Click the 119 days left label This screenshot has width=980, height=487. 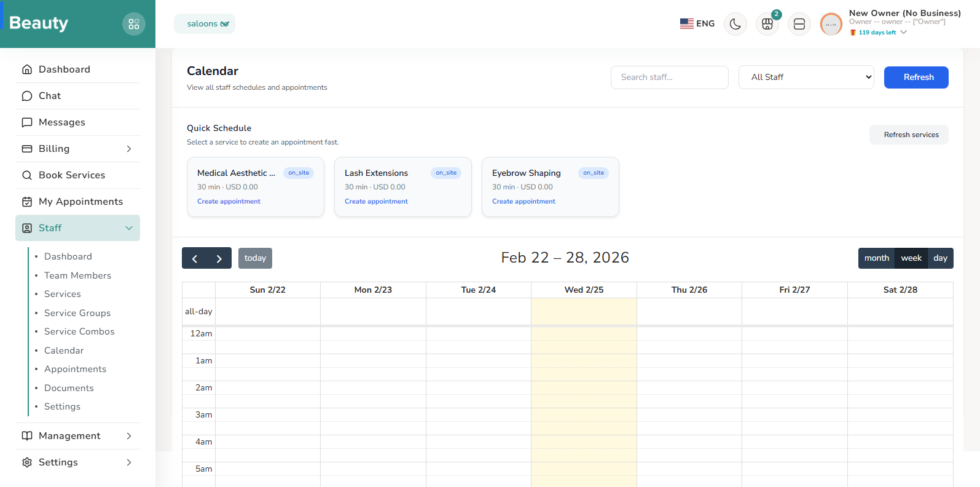[877, 33]
